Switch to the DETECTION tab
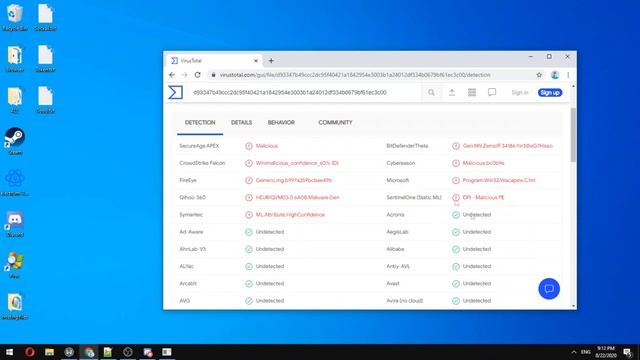This screenshot has height=360, width=640. point(200,122)
